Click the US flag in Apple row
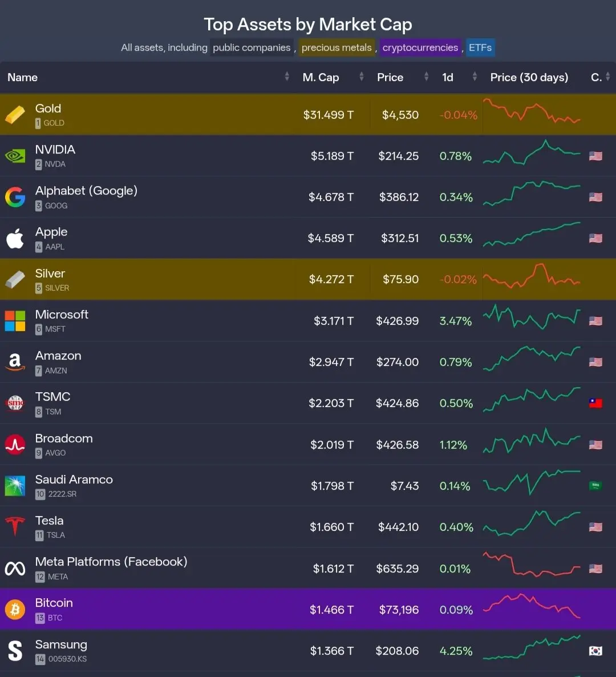616x677 pixels. 595,239
